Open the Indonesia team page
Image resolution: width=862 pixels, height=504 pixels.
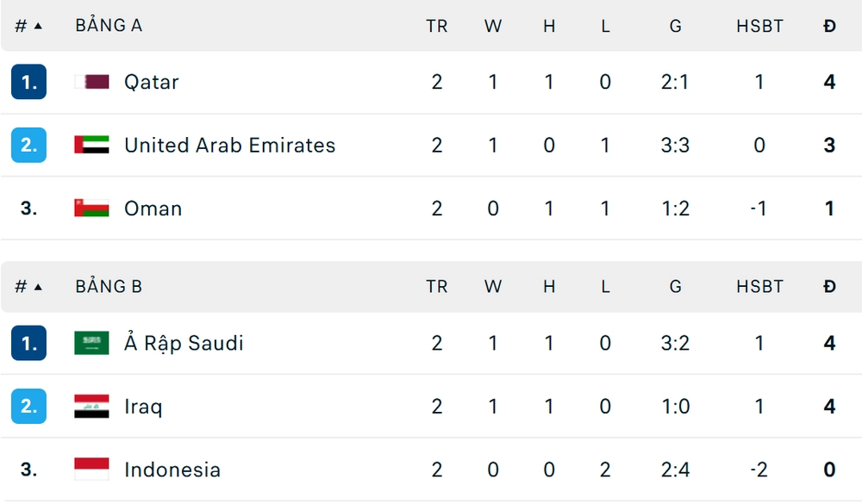point(172,470)
